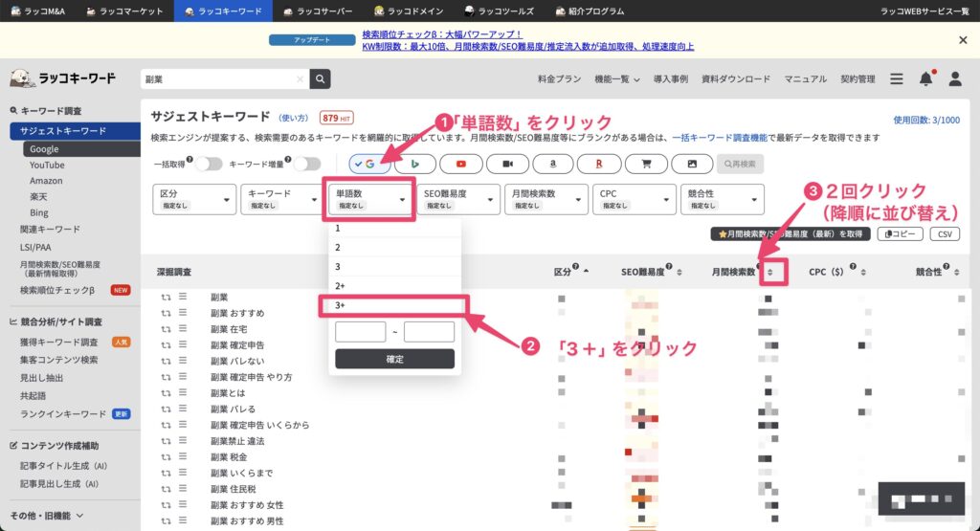Toggle the キーワード増量 switch
This screenshot has height=531, width=980.
(307, 164)
